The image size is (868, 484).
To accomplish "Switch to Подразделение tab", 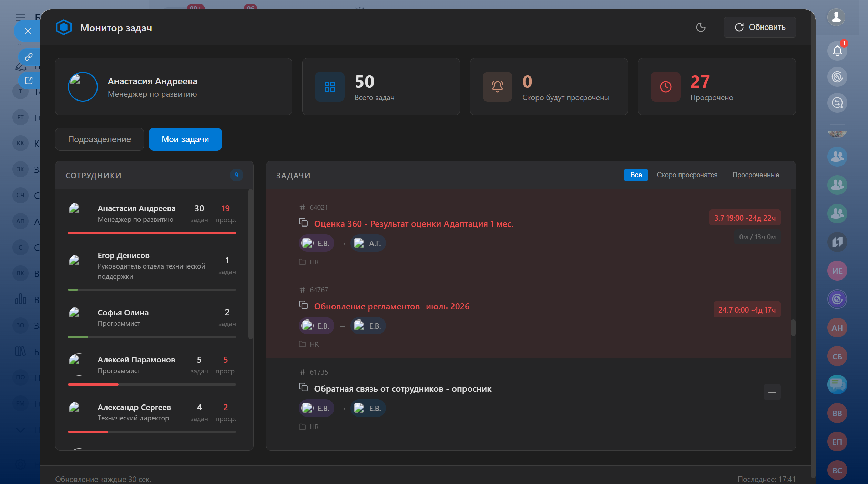I will point(100,139).
